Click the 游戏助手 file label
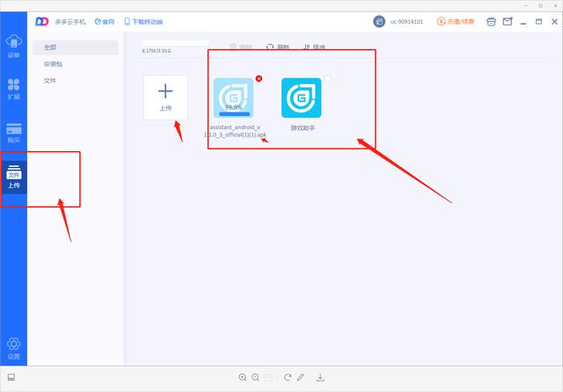Image resolution: width=563 pixels, height=392 pixels. [x=303, y=128]
